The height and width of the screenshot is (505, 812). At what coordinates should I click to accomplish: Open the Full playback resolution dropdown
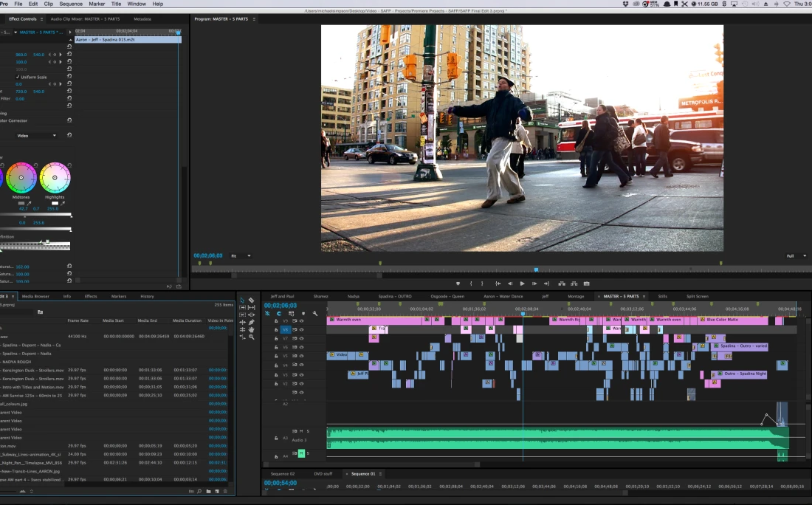(795, 255)
